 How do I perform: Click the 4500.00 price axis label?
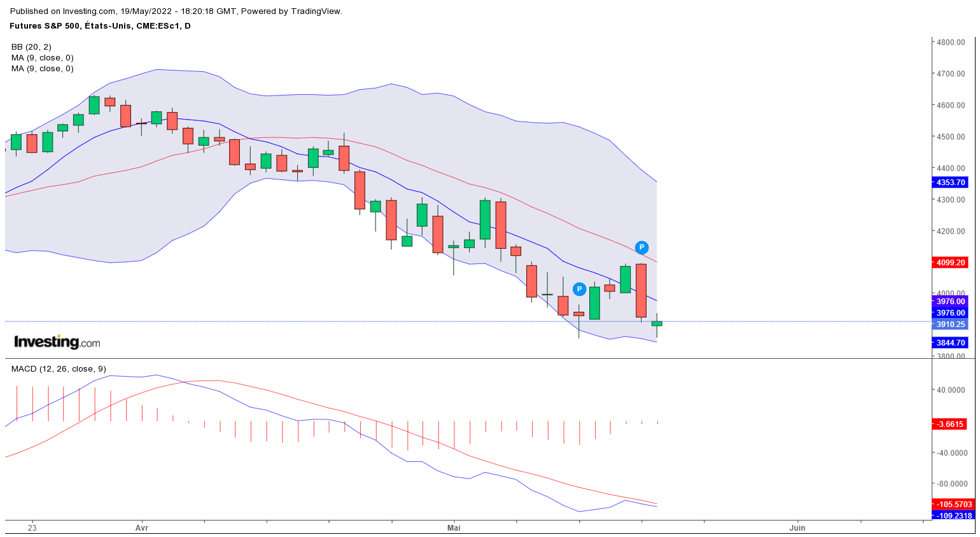[951, 137]
